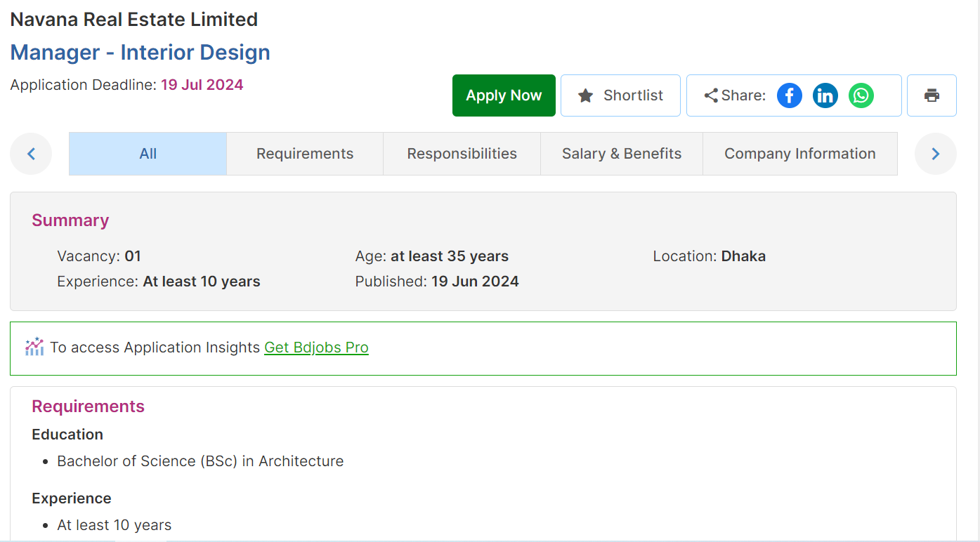Click the Manager - Interior Design title
Screen dimensions: 980x542
[x=141, y=53]
